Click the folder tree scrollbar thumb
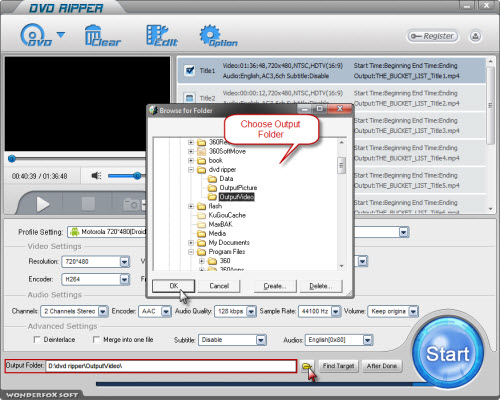This screenshot has width=500, height=400. 341,165
